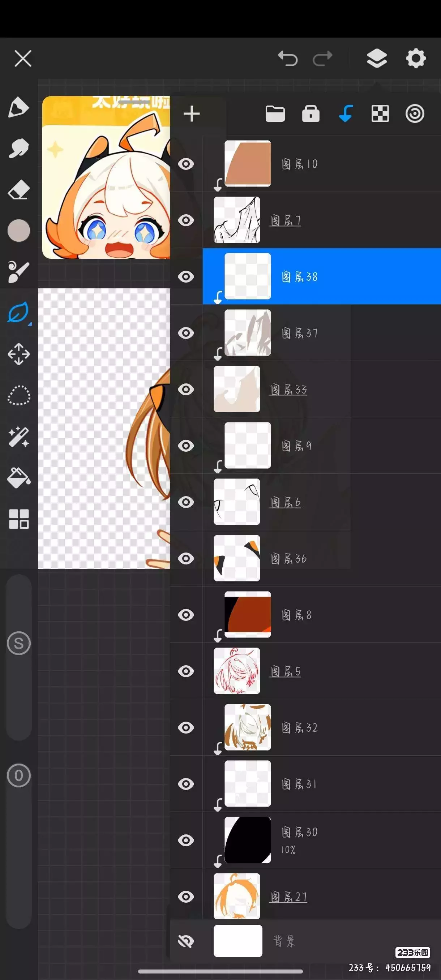This screenshot has width=441, height=980.
Task: Adjust the opacity O slider
Action: tap(19, 775)
